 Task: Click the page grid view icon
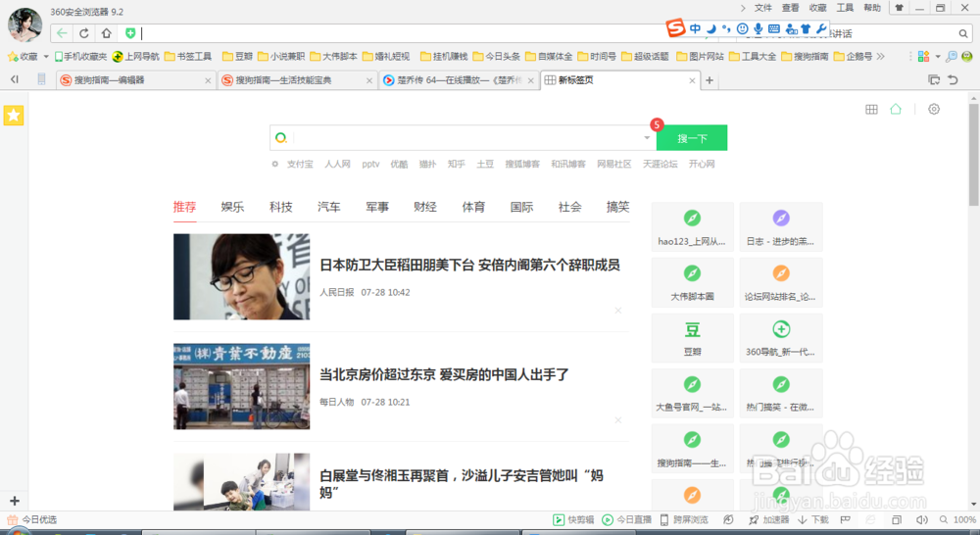[x=871, y=110]
